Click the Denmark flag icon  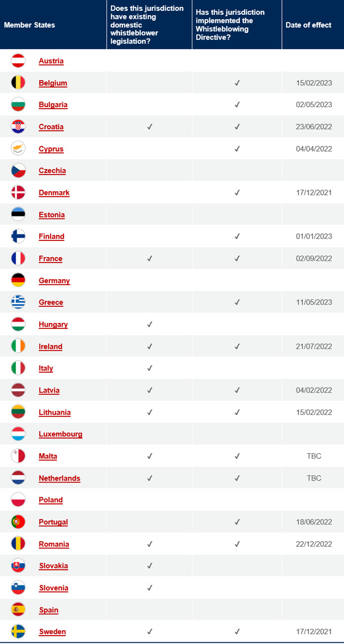click(x=18, y=193)
